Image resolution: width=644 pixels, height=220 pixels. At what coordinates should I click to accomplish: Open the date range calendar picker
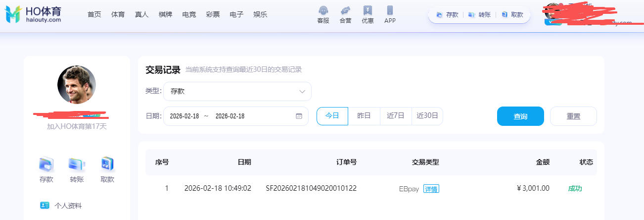(299, 116)
